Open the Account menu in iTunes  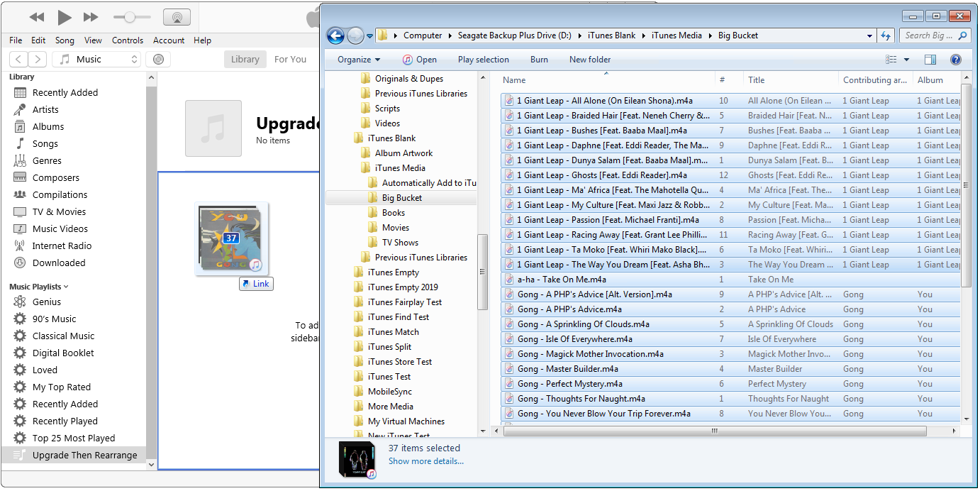(x=169, y=40)
